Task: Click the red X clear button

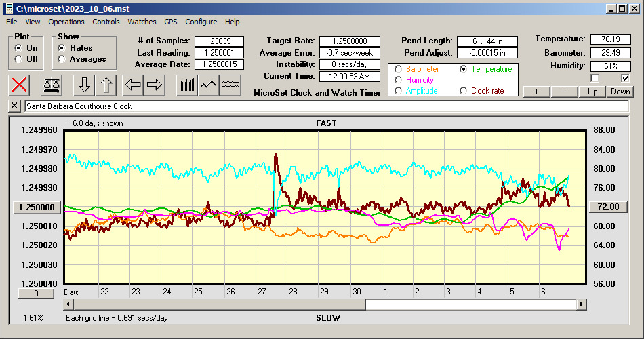Action: pyautogui.click(x=20, y=85)
